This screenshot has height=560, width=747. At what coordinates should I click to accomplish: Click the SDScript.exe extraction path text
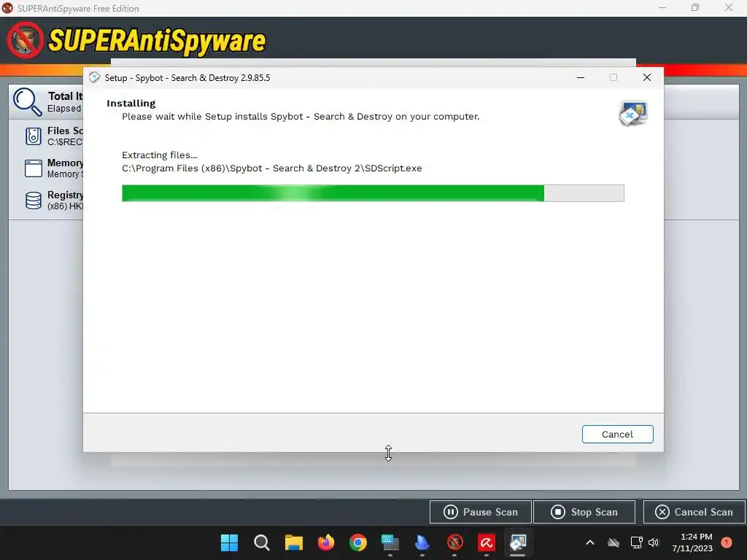(x=272, y=168)
